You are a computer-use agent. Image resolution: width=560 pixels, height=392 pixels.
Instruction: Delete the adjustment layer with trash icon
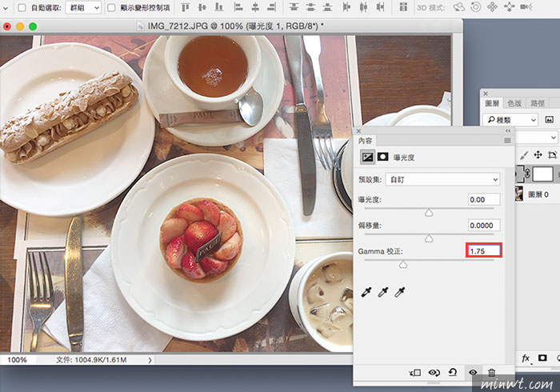(x=492, y=372)
